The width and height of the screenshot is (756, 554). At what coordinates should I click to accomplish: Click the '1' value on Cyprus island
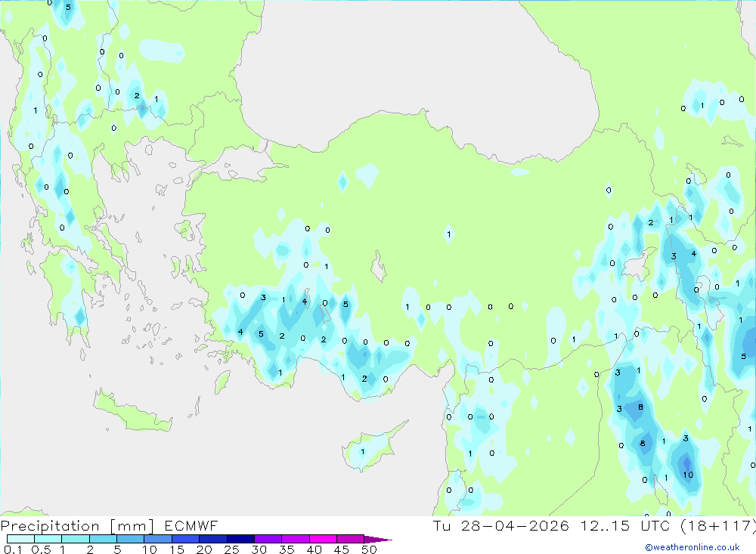tap(363, 452)
